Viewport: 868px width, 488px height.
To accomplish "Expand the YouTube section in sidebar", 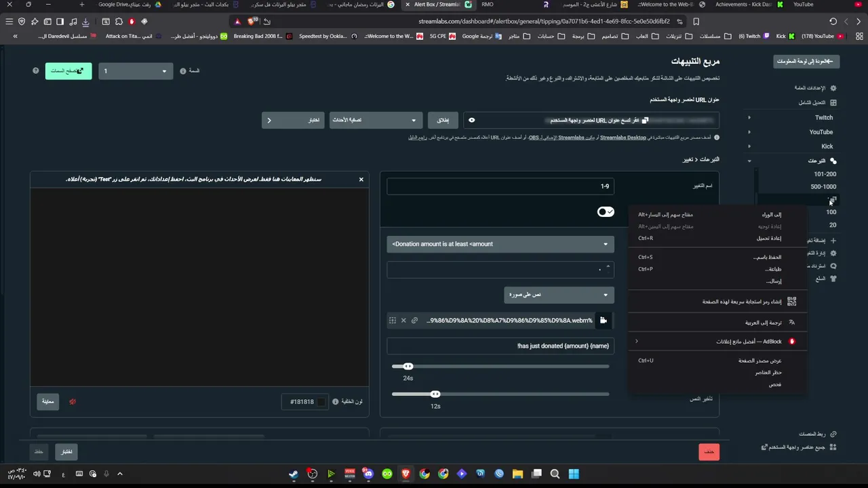I will pos(749,132).
